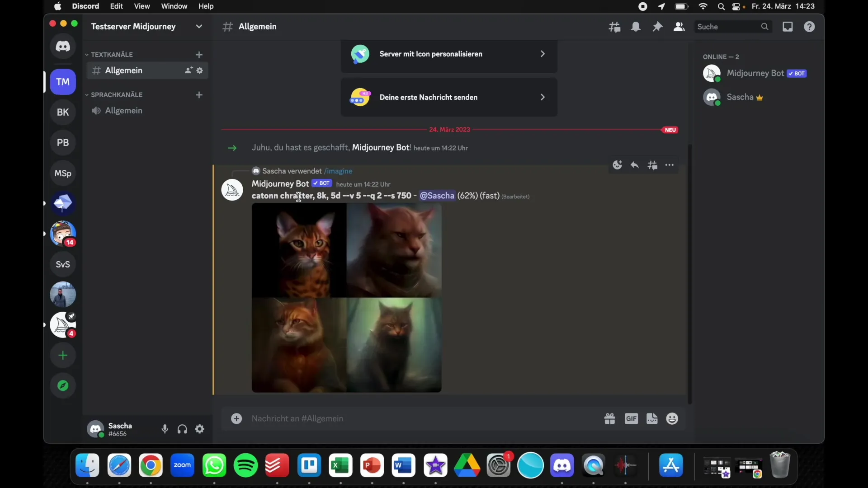Viewport: 868px width, 488px height.
Task: Click the @Sascha mention
Action: click(x=437, y=196)
